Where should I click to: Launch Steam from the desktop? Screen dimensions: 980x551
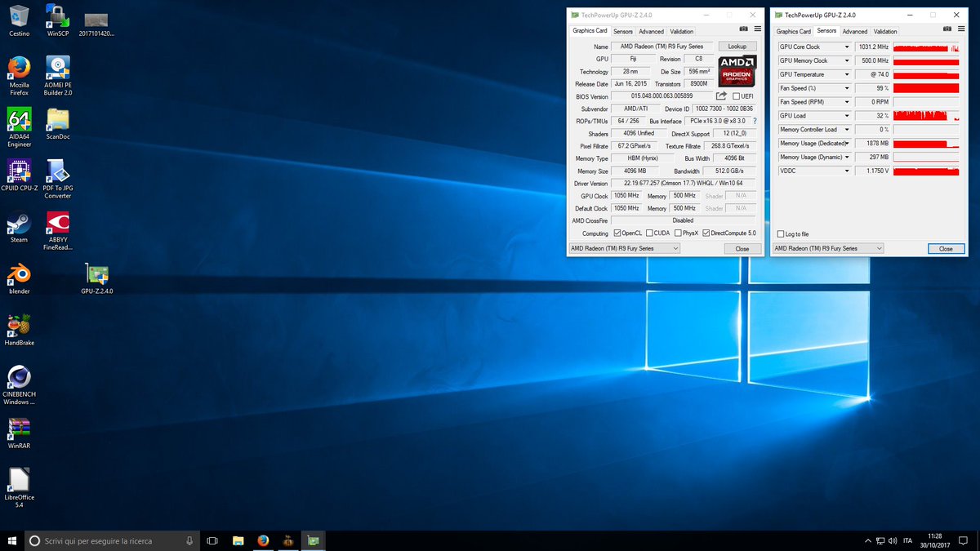[19, 228]
